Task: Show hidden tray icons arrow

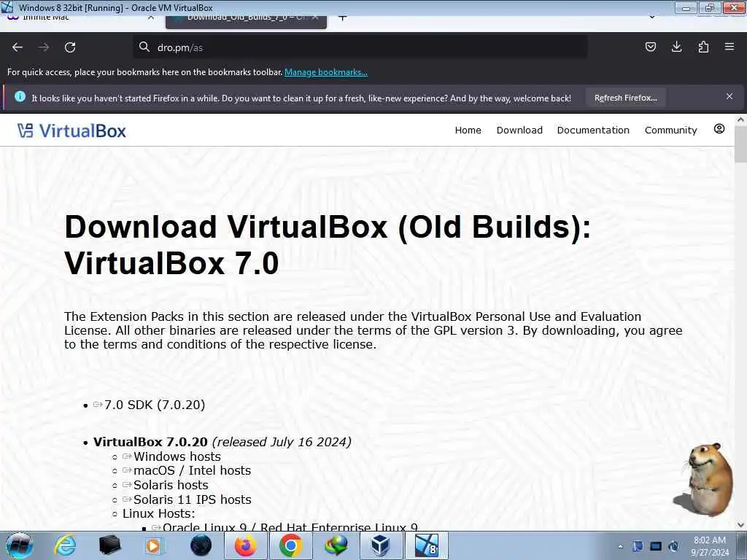Action: tap(620, 547)
